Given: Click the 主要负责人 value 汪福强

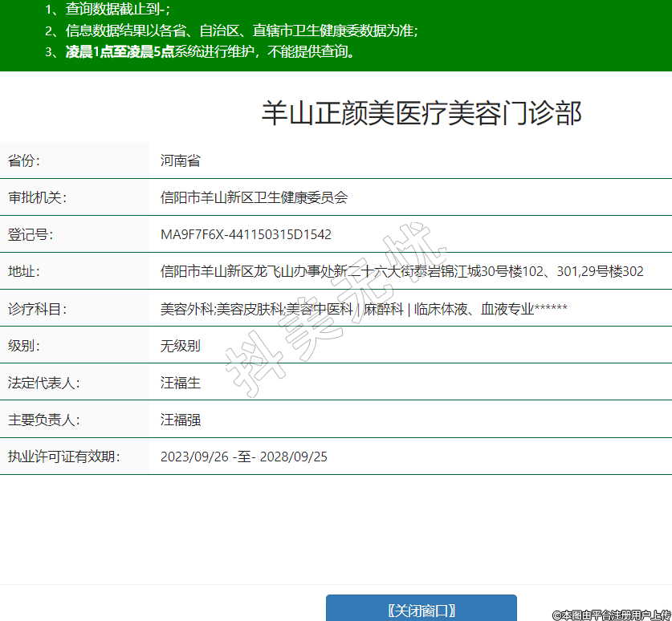Looking at the screenshot, I should coord(180,420).
